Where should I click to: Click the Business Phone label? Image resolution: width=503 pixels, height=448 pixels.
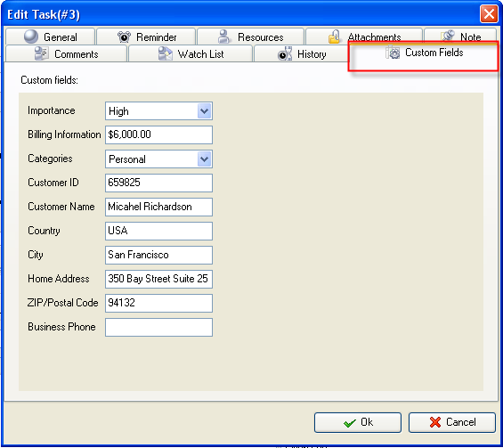click(61, 327)
